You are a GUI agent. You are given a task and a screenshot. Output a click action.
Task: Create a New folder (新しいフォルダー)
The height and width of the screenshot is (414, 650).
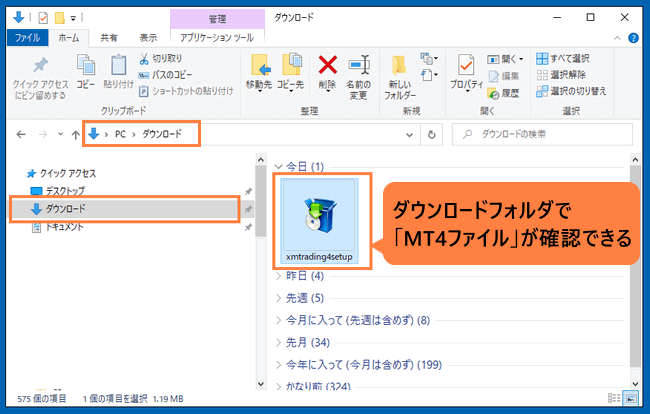[400, 77]
